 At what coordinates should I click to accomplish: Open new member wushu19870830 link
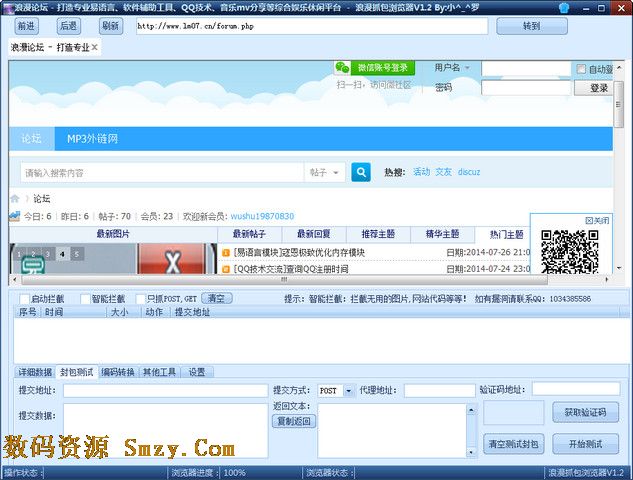[262, 216]
